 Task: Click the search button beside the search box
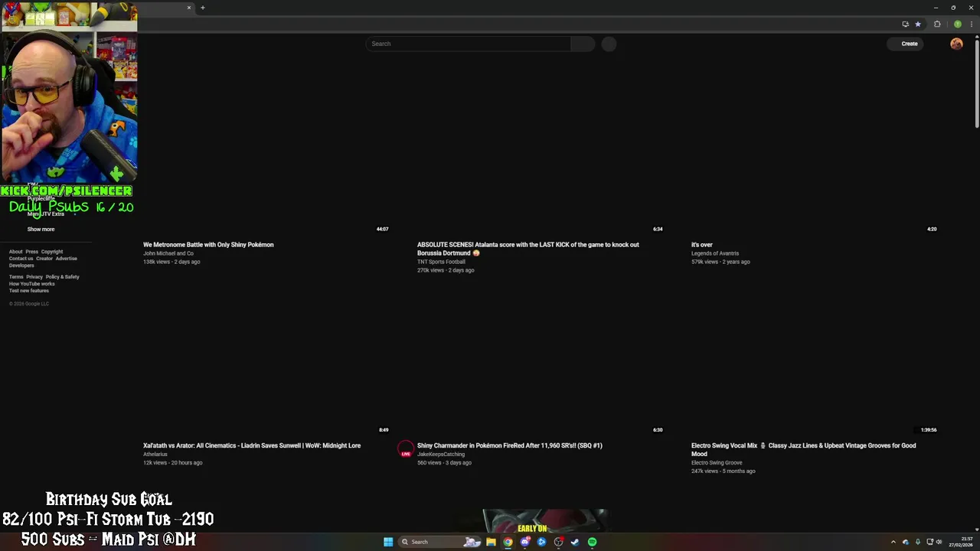click(x=583, y=44)
